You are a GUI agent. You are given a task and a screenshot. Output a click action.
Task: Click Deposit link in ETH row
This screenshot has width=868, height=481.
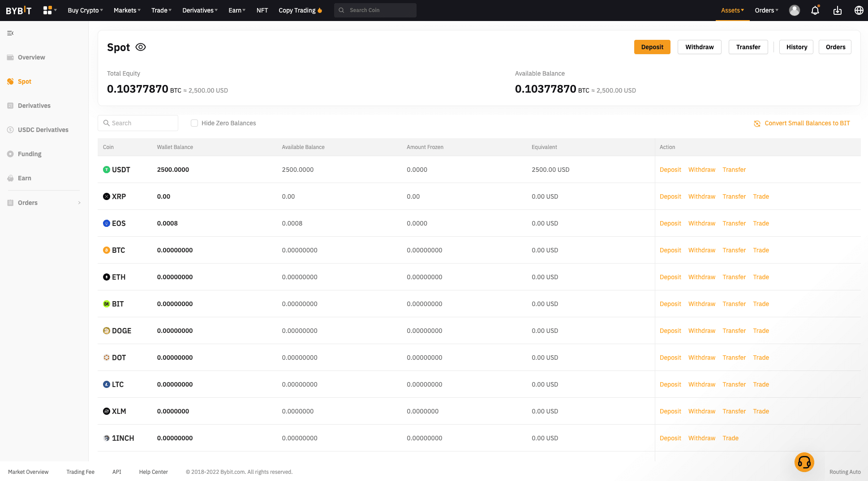point(670,277)
